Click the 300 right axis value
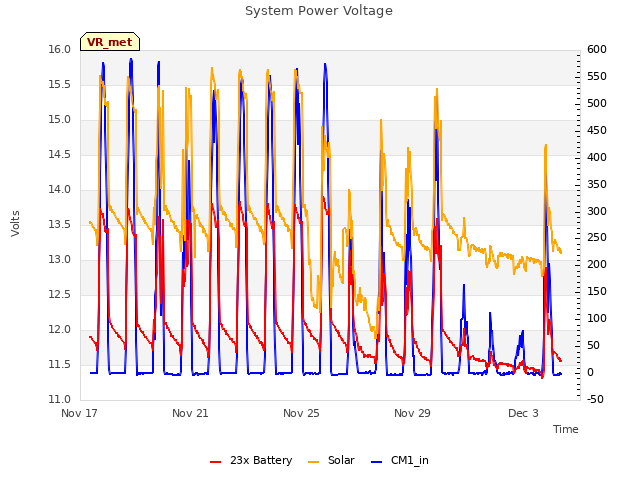The height and width of the screenshot is (480, 640). [x=597, y=211]
